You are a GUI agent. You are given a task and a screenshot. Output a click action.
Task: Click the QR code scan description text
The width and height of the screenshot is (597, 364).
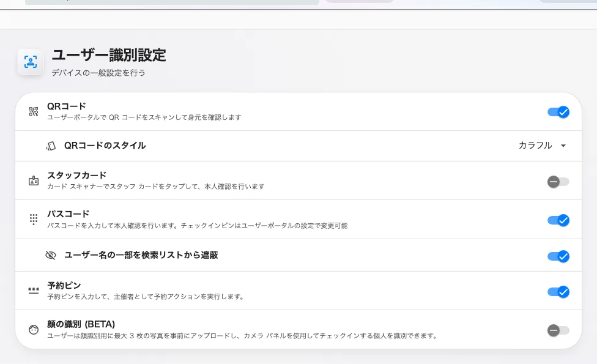[144, 117]
